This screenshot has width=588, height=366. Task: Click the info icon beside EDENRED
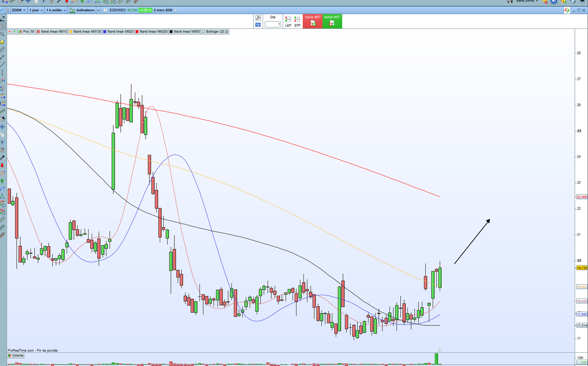[105, 10]
